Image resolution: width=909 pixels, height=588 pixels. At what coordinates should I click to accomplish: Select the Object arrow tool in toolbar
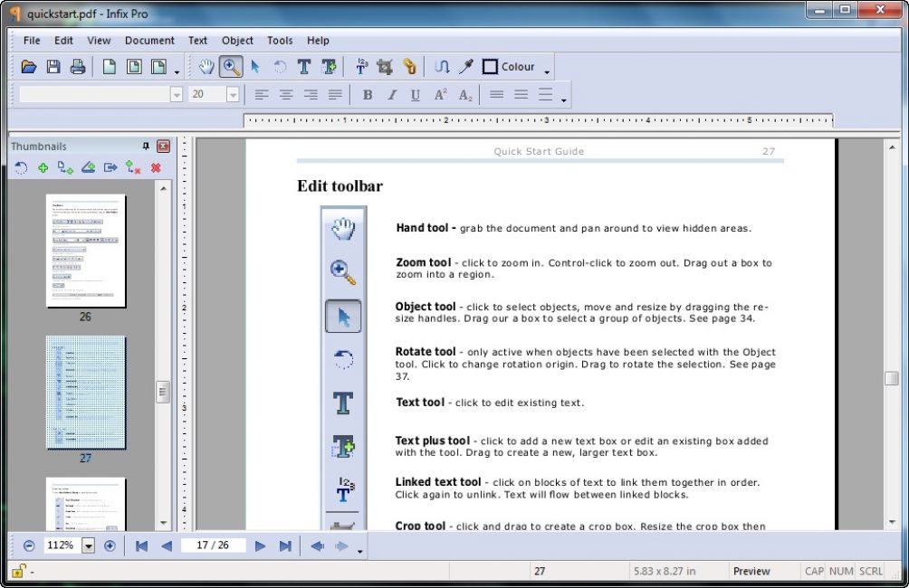[255, 67]
